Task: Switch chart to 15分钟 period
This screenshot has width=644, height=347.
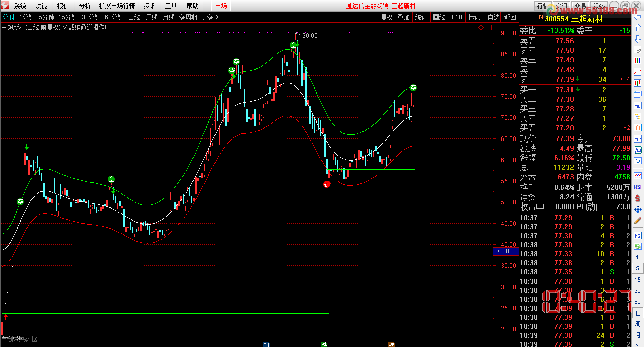Action: click(x=67, y=17)
